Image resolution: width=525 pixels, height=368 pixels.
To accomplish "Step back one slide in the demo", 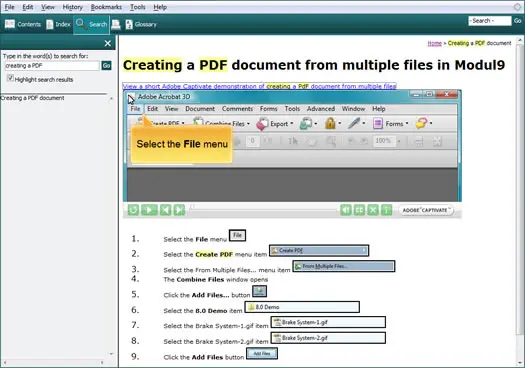I will [165, 210].
